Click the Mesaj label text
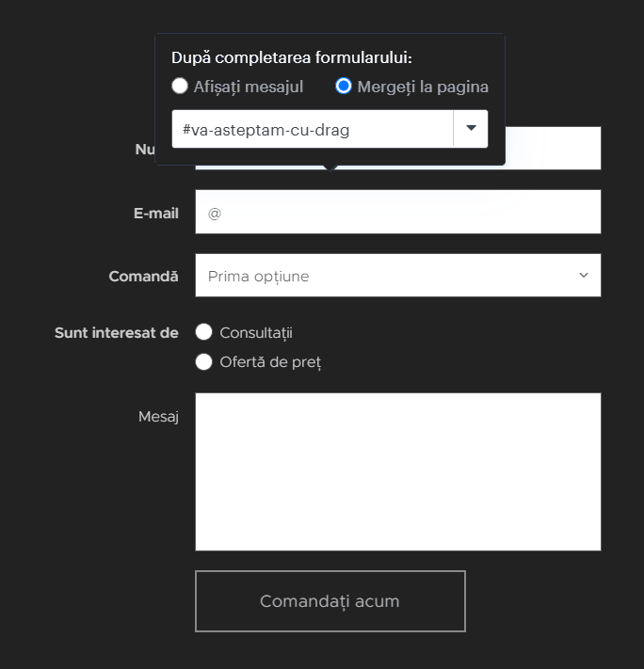The height and width of the screenshot is (669, 644). (158, 417)
